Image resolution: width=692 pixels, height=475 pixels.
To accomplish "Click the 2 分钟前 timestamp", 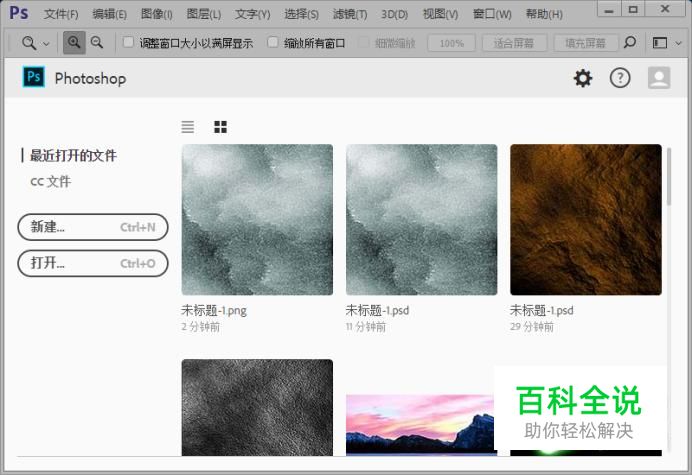I will point(200,327).
